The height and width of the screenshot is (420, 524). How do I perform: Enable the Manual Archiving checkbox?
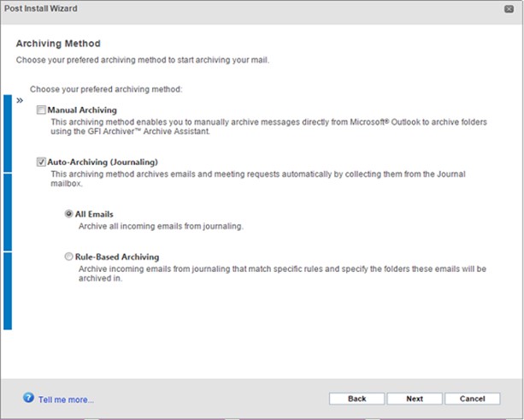click(41, 110)
